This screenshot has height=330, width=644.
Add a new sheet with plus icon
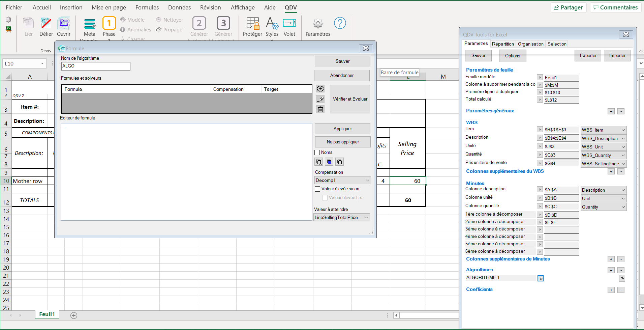pyautogui.click(x=74, y=315)
